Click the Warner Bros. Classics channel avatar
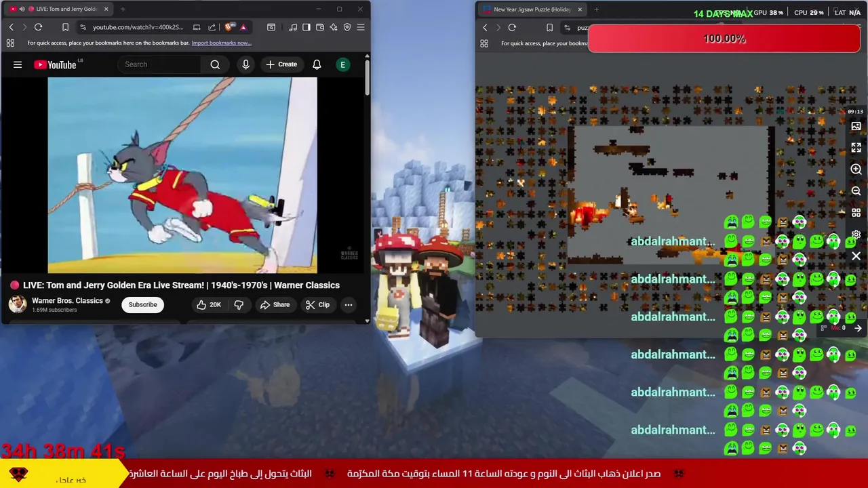This screenshot has height=488, width=868. pos(18,304)
